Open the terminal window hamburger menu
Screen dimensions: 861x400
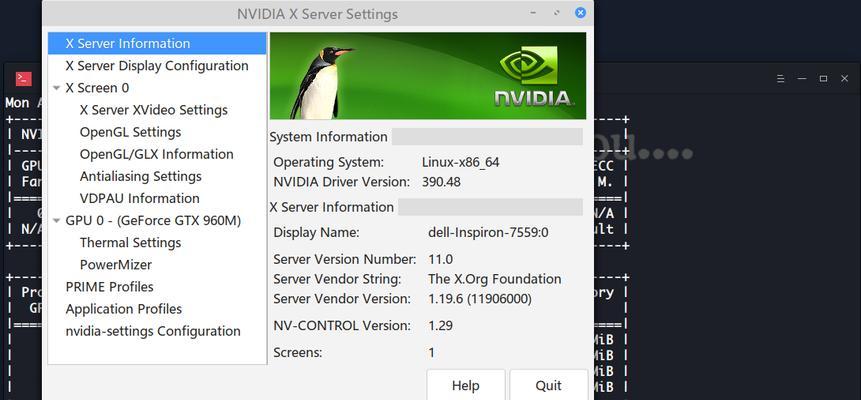[781, 79]
